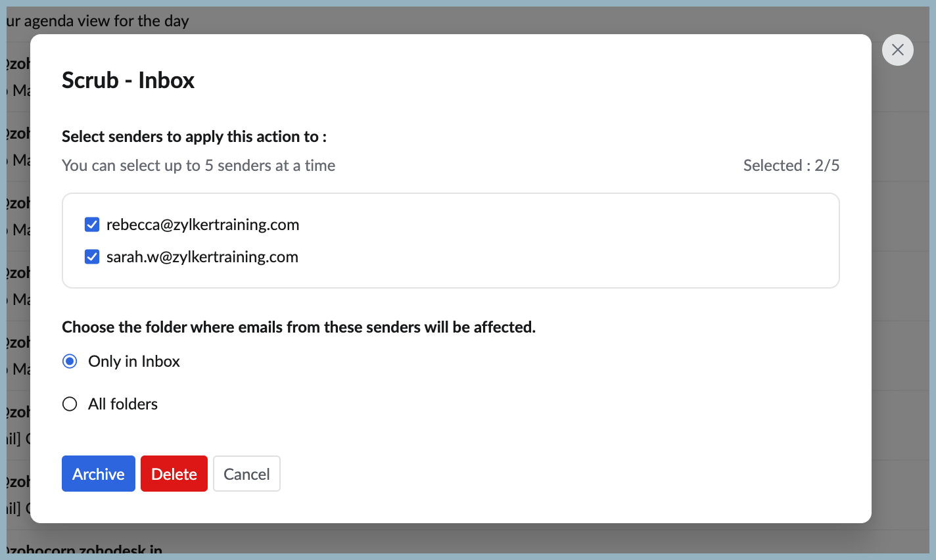936x560 pixels.
Task: Uncheck the rebecca@zylkertraining.com checkbox
Action: [x=92, y=225]
